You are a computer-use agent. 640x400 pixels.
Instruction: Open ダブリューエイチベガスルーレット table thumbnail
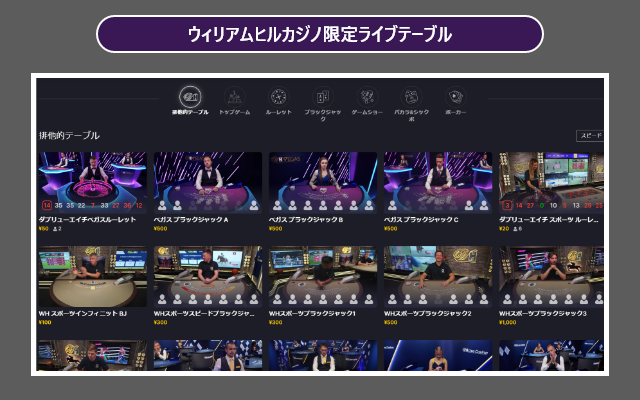[92, 181]
